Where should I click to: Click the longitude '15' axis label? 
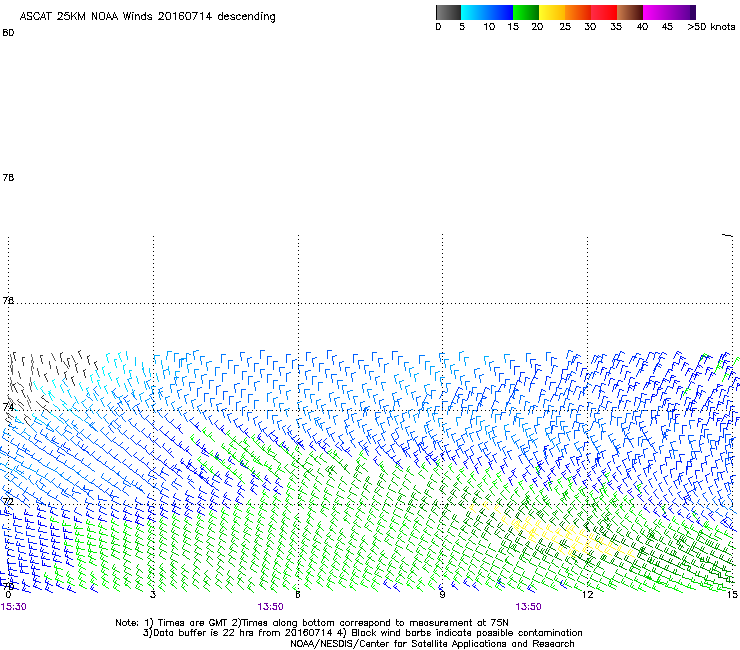click(x=732, y=594)
